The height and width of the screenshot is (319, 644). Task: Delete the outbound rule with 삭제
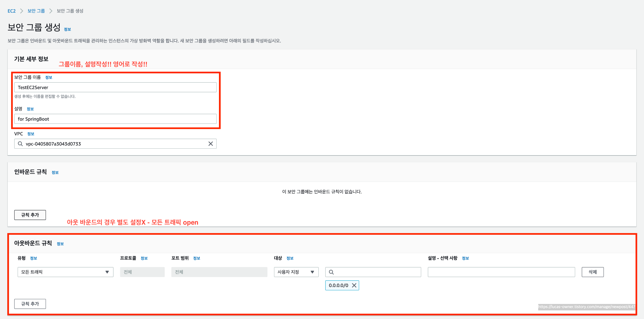592,272
